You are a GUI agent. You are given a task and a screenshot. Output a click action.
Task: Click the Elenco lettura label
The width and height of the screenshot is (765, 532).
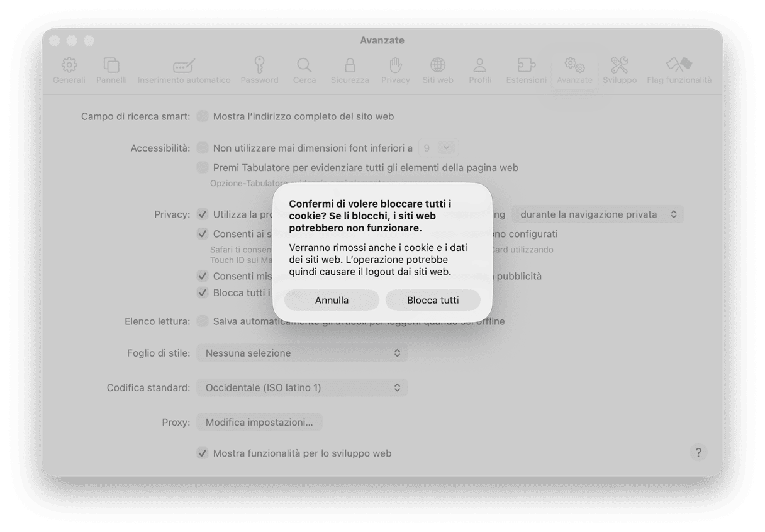(157, 321)
